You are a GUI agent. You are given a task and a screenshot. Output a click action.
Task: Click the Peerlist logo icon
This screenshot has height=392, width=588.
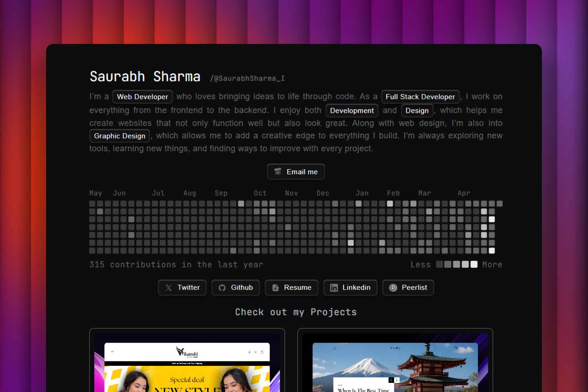coord(393,288)
